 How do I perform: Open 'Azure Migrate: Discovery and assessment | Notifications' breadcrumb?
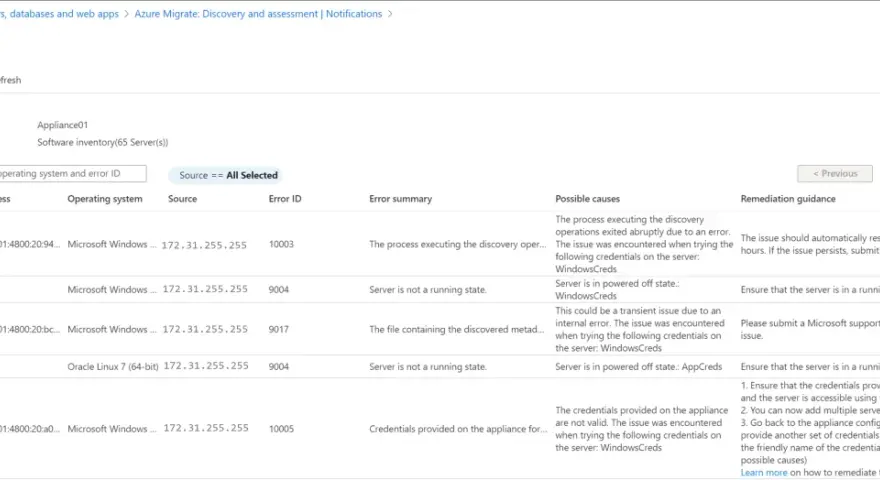tap(258, 14)
